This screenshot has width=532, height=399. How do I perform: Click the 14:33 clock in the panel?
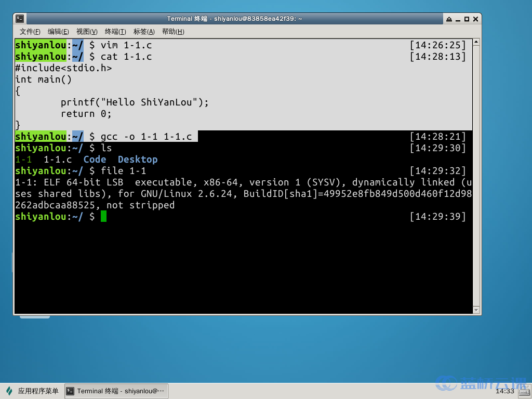(505, 391)
